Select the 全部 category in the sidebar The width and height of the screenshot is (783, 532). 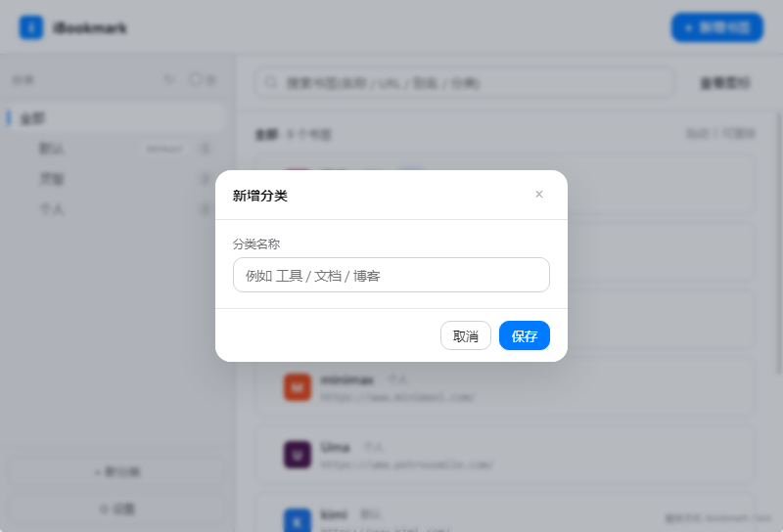point(115,118)
